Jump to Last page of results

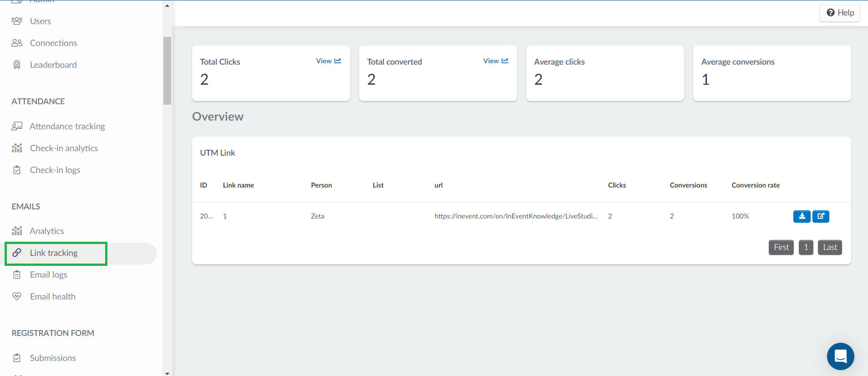[830, 247]
